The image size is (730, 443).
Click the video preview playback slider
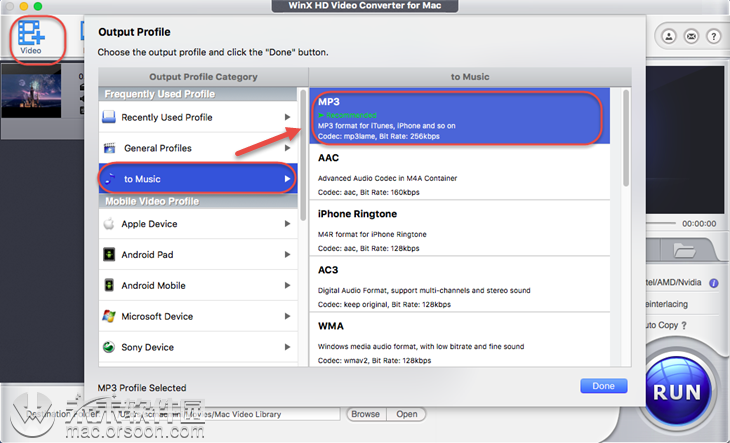[x=661, y=223]
